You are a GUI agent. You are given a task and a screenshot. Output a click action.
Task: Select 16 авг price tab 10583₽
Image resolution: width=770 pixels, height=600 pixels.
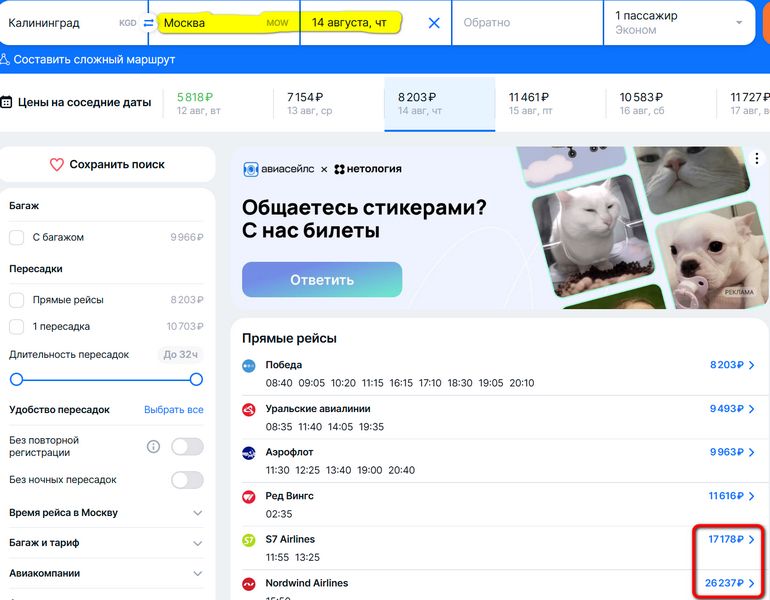[x=661, y=104]
